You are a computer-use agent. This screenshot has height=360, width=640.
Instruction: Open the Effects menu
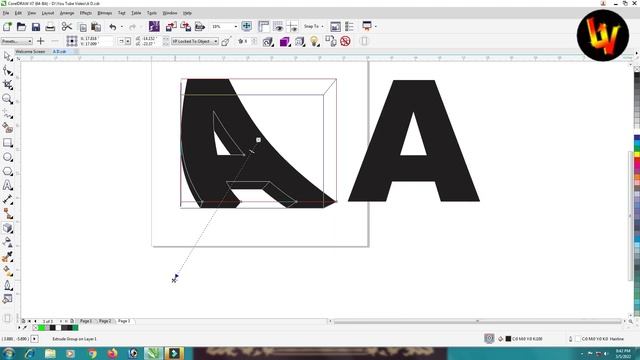pos(86,13)
